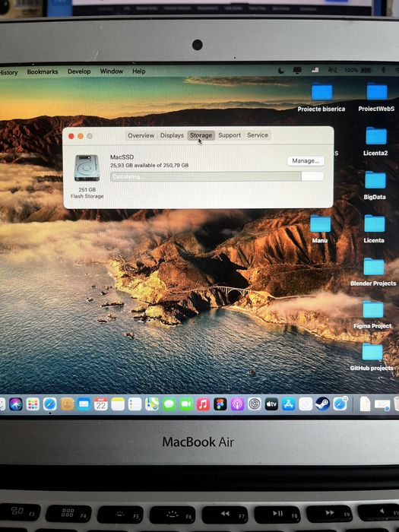
Task: Click the Calculating storage usage bar
Action: coord(217,176)
